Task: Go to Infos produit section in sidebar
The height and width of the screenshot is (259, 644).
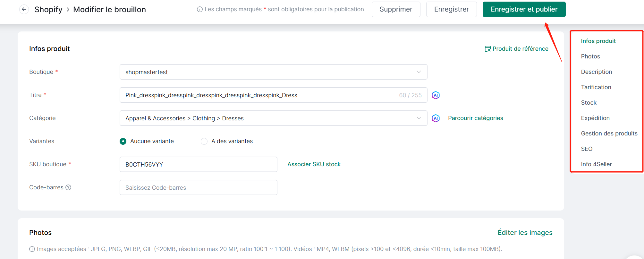Action: [x=598, y=41]
